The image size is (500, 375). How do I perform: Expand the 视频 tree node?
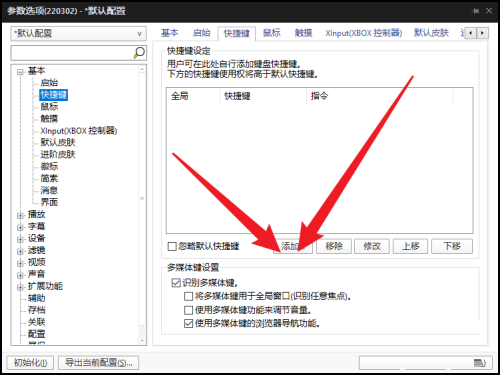coord(21,263)
